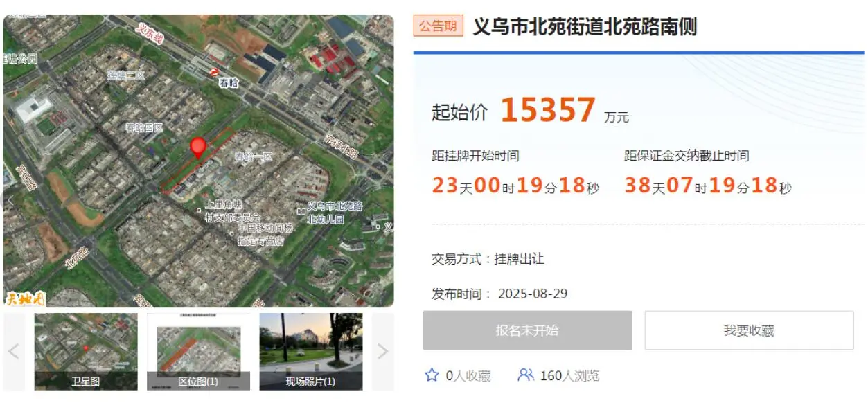Click the viewers people icon

tap(526, 375)
